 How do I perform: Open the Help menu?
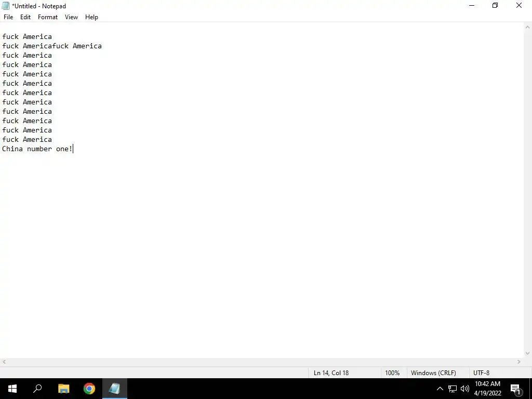point(91,17)
